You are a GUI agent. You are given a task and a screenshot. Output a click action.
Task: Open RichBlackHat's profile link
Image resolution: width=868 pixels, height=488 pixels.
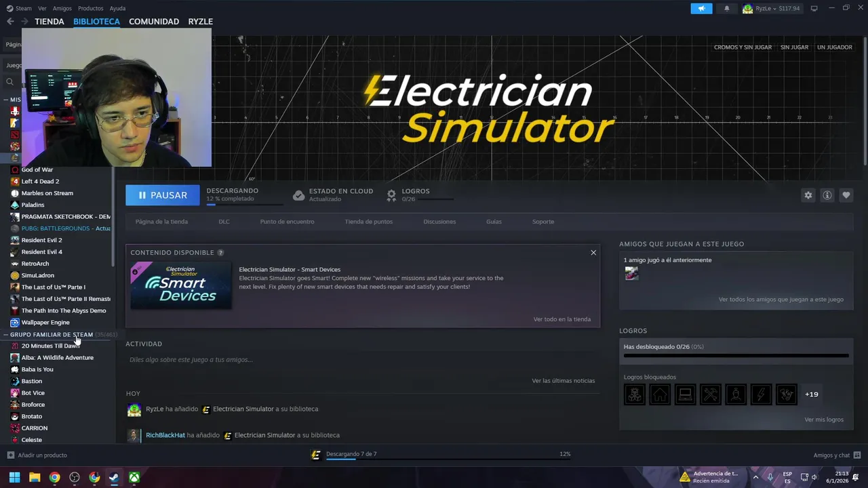[165, 435]
